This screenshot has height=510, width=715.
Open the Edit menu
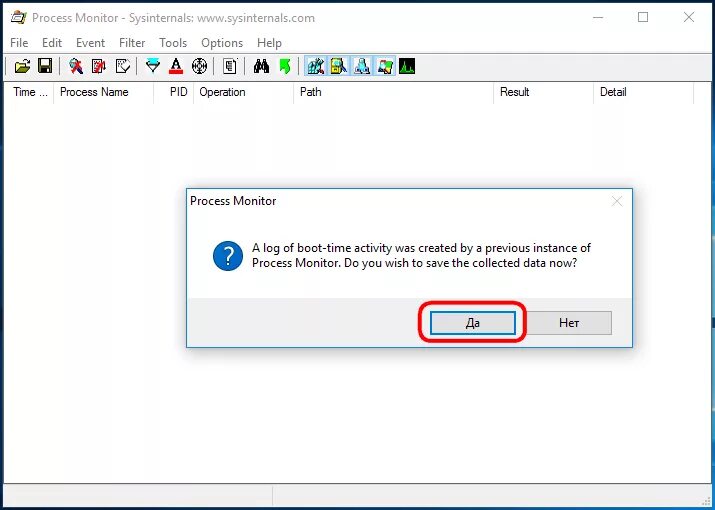52,43
